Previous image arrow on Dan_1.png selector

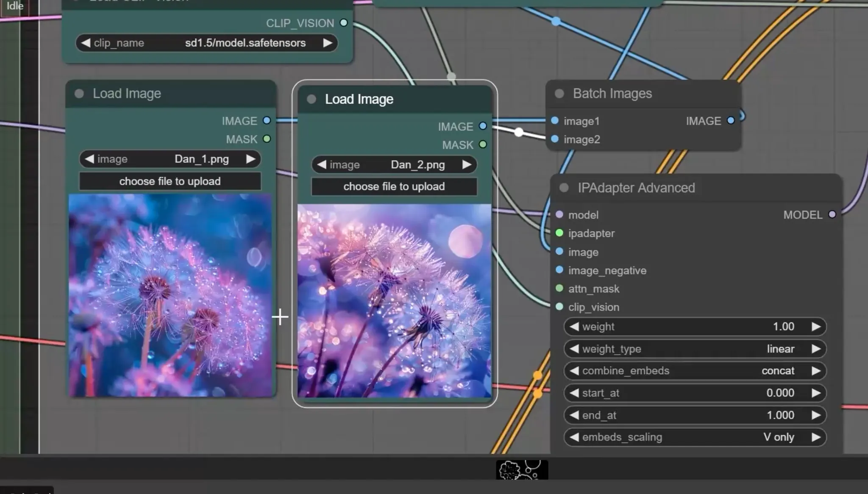tap(89, 159)
